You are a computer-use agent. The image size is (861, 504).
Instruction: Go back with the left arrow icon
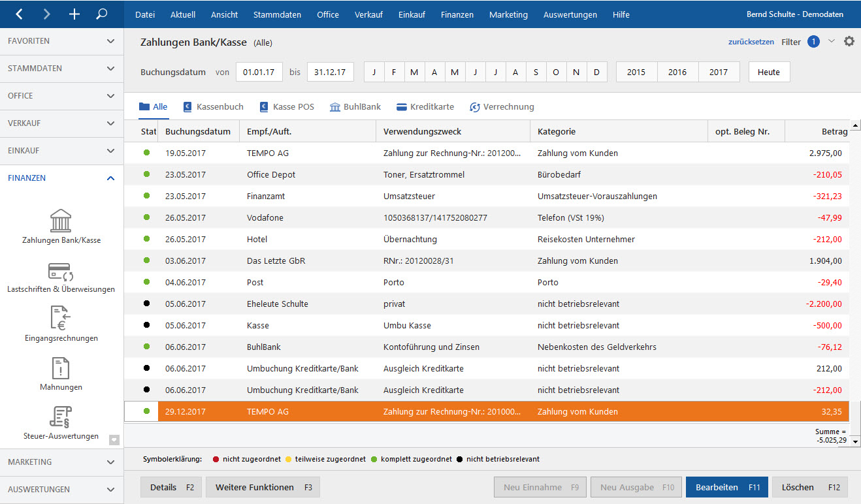[19, 14]
